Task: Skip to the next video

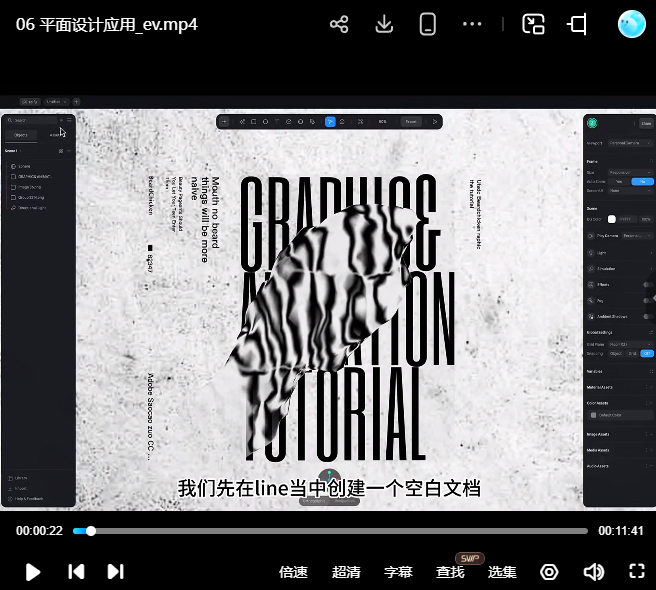Action: coord(116,572)
